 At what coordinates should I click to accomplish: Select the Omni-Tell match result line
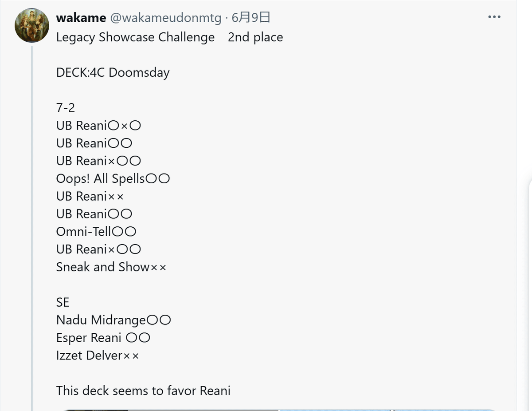(96, 231)
